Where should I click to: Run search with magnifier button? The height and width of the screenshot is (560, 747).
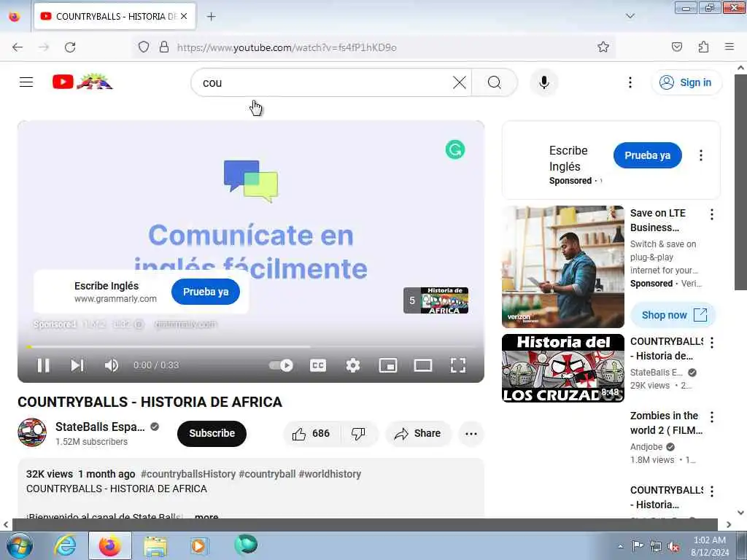[495, 82]
